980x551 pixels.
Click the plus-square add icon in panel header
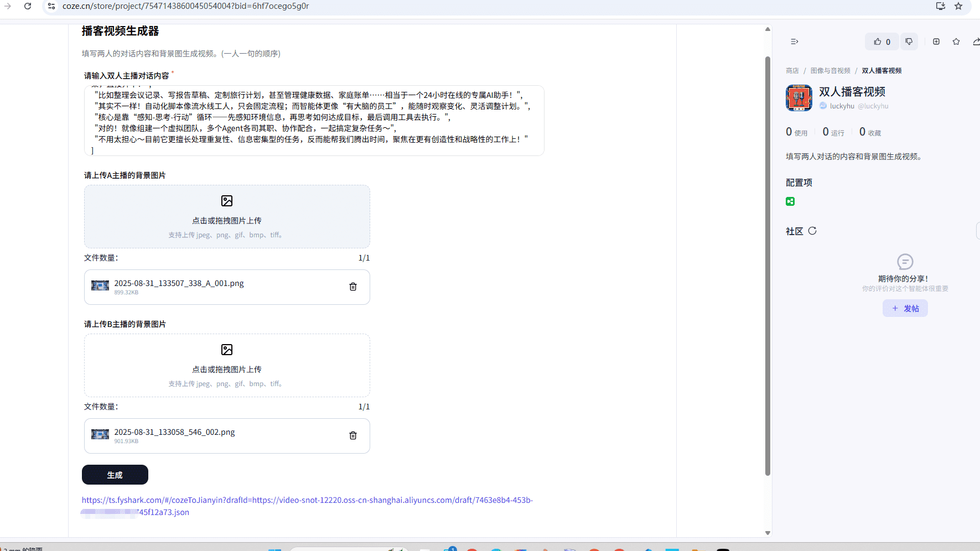pyautogui.click(x=936, y=41)
